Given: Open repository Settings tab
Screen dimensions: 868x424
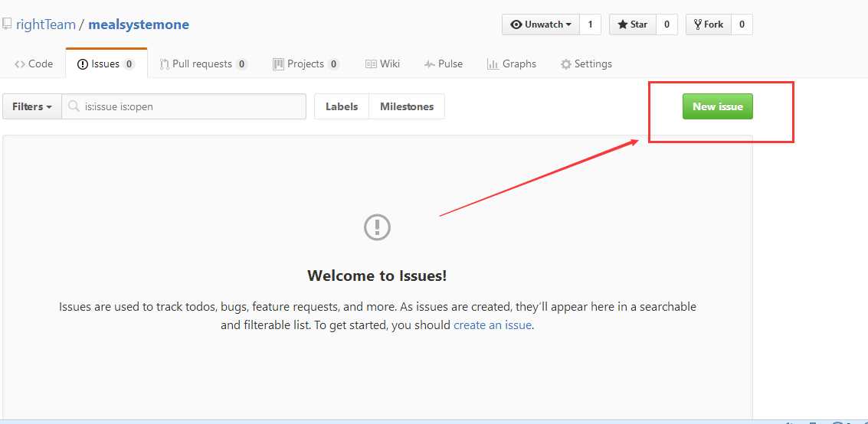Looking at the screenshot, I should point(586,64).
